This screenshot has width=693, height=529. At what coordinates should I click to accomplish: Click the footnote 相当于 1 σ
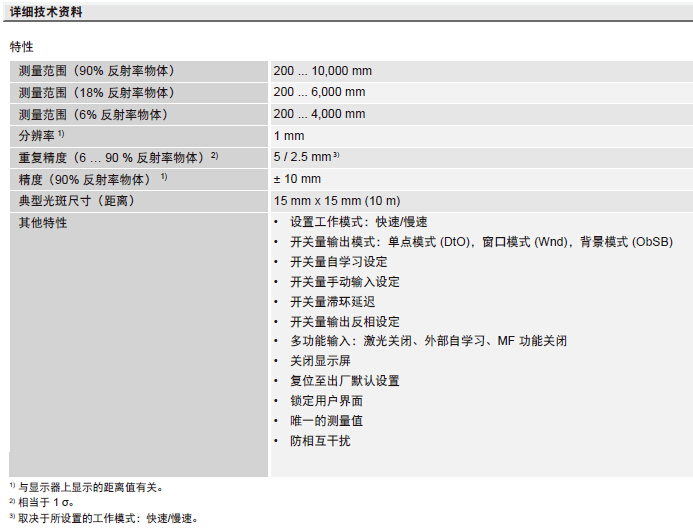point(53,503)
